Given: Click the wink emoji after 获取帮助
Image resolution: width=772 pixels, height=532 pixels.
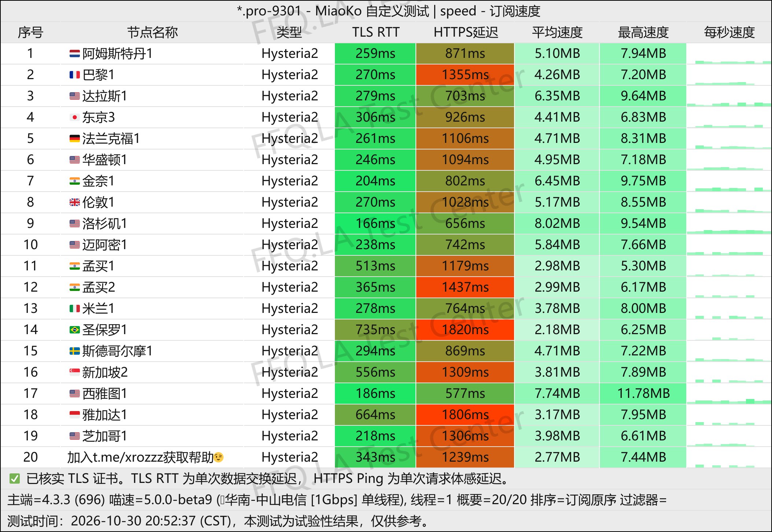Looking at the screenshot, I should (x=219, y=457).
